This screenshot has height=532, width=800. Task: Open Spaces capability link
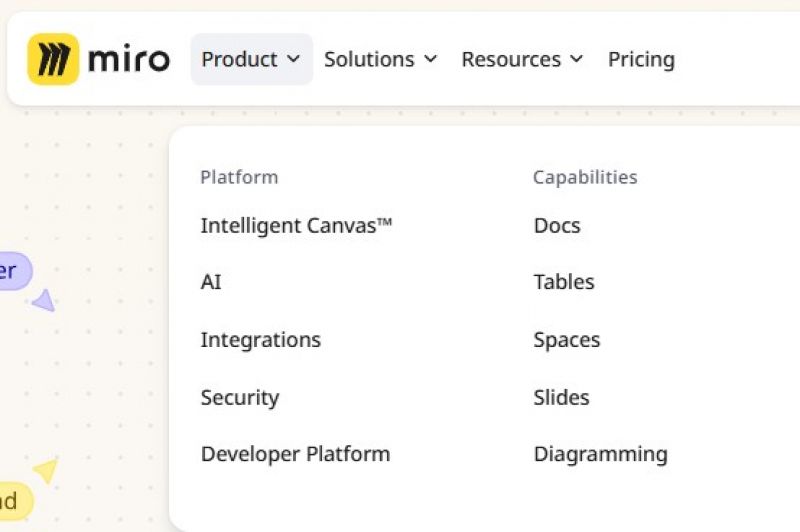coord(567,340)
